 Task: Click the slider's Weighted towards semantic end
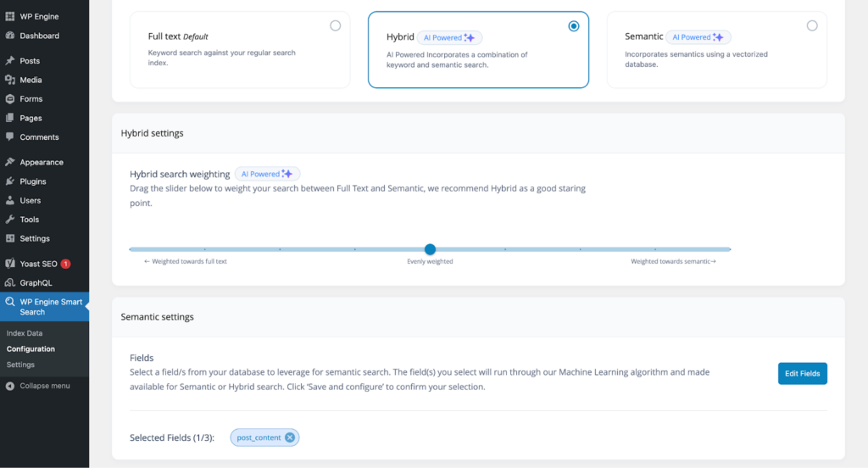point(730,249)
